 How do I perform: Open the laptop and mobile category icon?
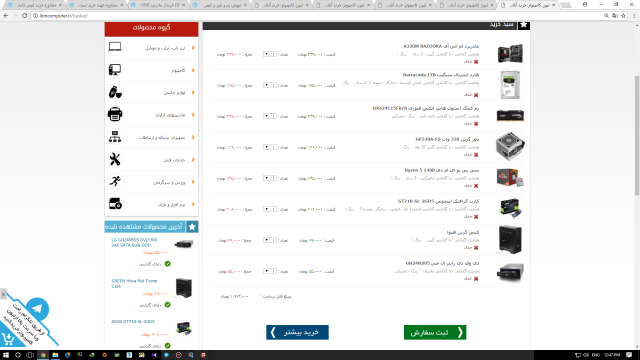coord(115,47)
